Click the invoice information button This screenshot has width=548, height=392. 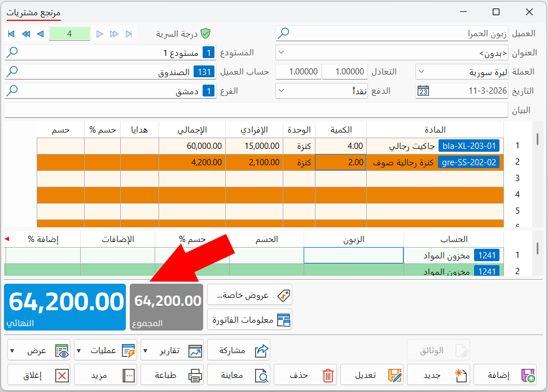250,320
